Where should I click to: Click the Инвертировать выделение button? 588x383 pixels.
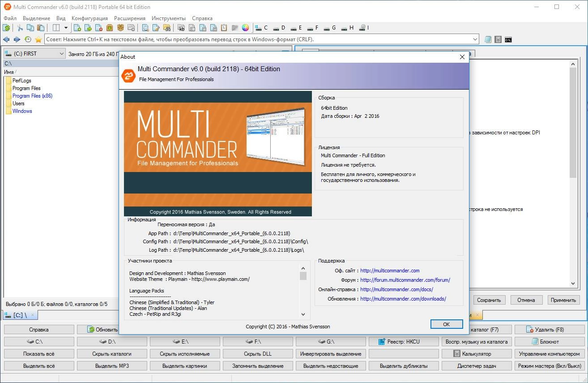coord(331,354)
